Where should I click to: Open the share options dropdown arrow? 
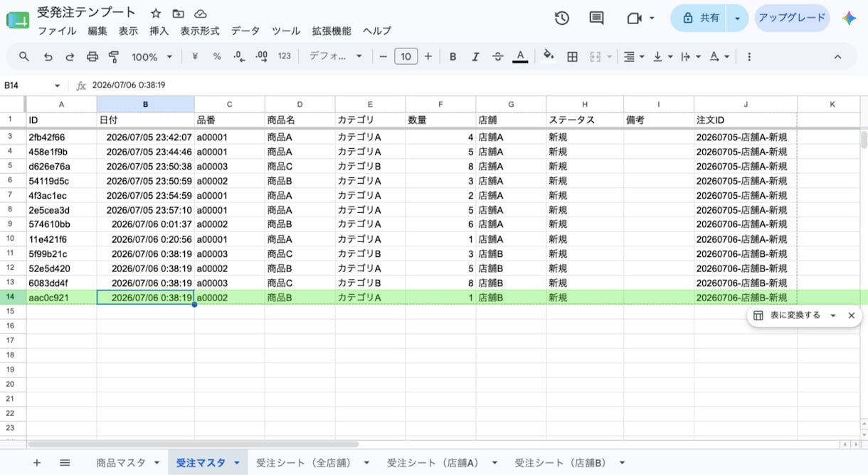point(737,19)
